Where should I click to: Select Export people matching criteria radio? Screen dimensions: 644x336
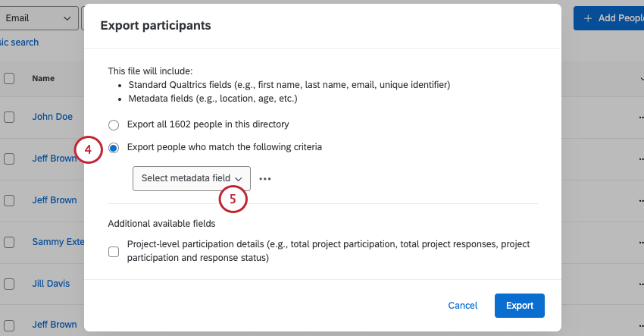[x=114, y=147]
